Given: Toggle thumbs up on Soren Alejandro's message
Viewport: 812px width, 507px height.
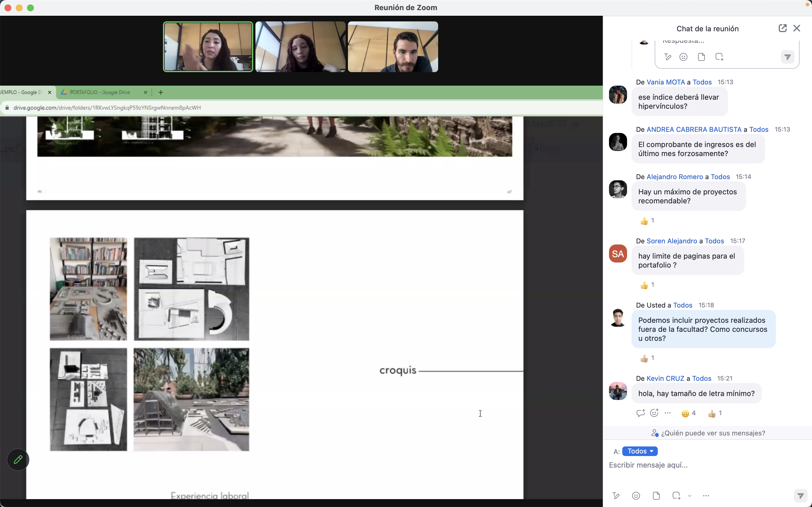Looking at the screenshot, I should (x=647, y=285).
